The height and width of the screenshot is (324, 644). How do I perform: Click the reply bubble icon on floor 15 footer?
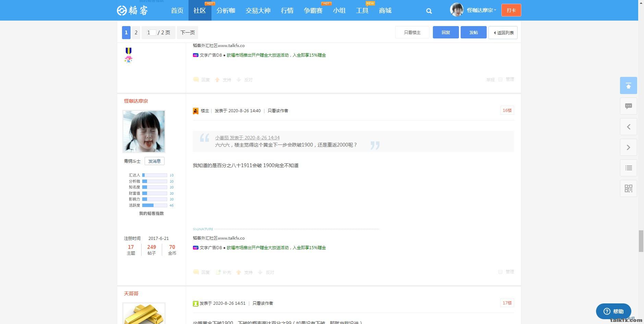tap(196, 79)
